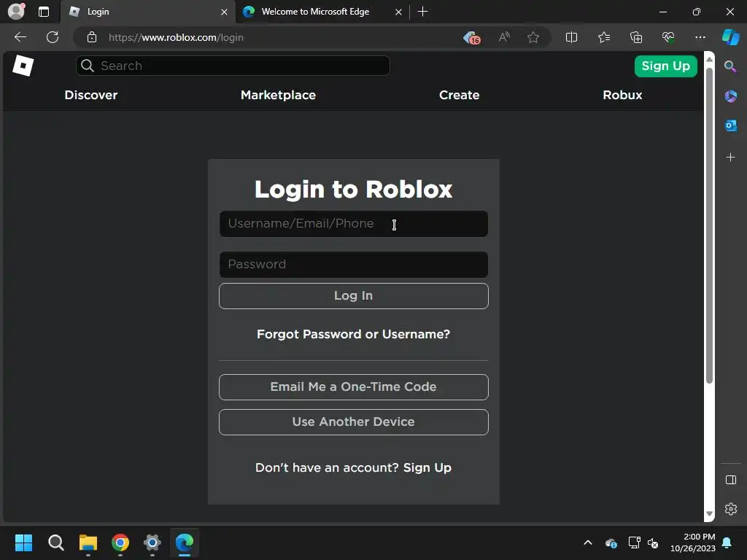Focus the Roblox Search field
The image size is (747, 560).
click(x=233, y=66)
